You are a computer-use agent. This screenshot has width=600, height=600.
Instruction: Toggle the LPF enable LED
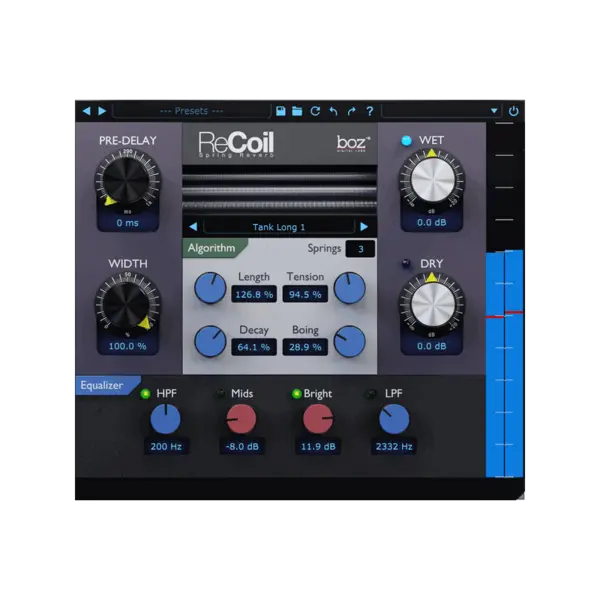(371, 393)
